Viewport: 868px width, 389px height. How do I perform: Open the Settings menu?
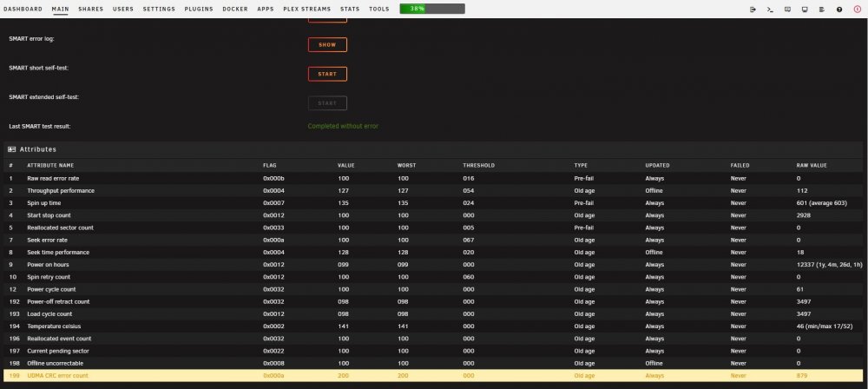tap(159, 10)
